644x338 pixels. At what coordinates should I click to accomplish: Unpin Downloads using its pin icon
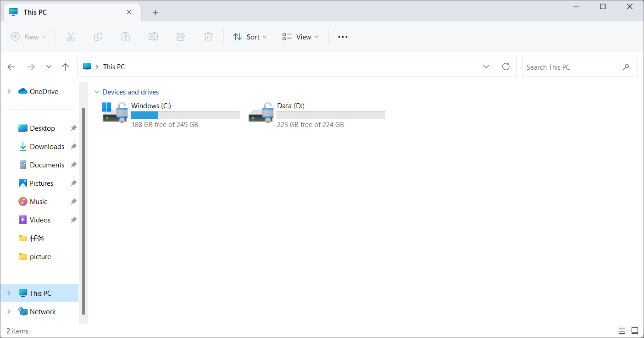click(x=73, y=147)
